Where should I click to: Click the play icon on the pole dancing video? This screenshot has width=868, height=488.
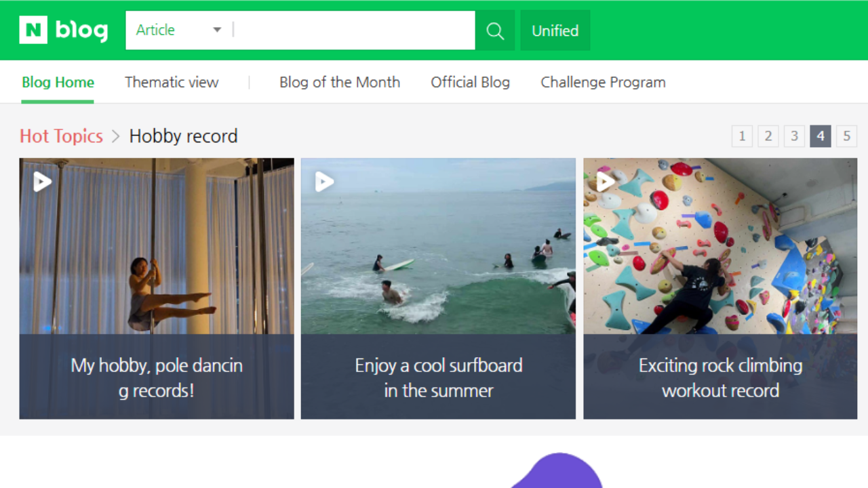pyautogui.click(x=42, y=182)
